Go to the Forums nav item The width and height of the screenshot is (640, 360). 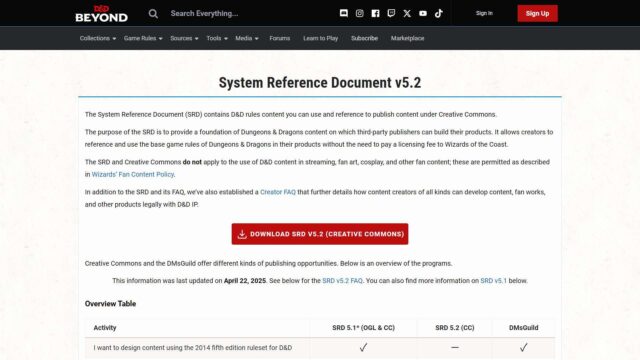point(280,38)
